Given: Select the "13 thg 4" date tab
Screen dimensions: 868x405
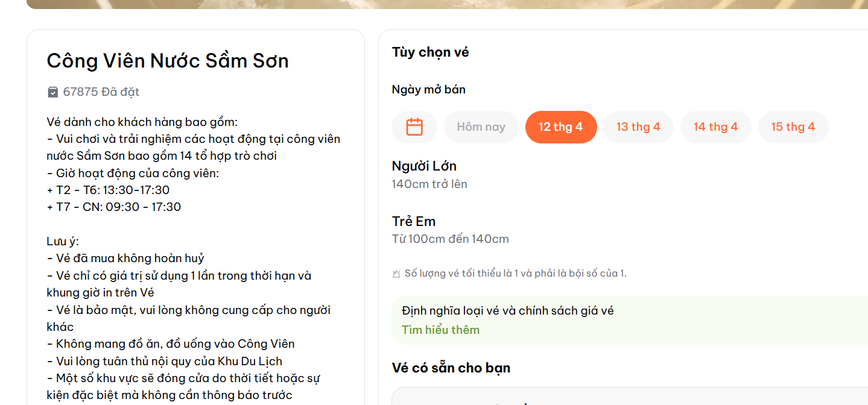Looking at the screenshot, I should (x=638, y=127).
